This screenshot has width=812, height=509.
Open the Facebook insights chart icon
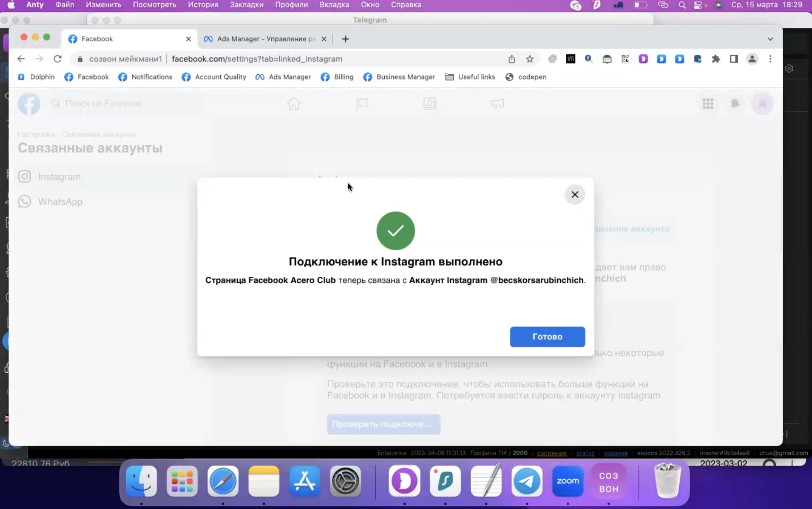tap(430, 104)
